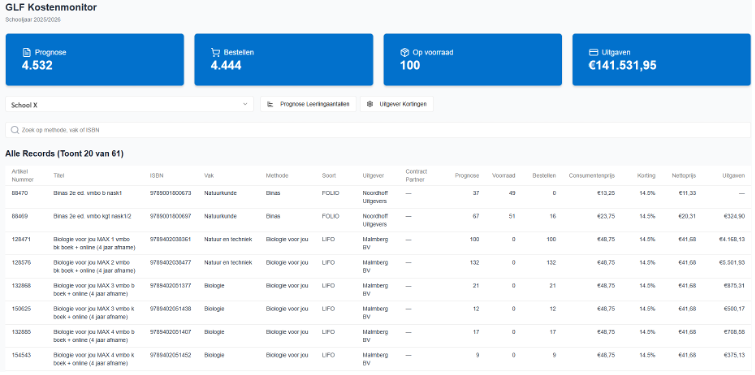
Task: Click nettoprijs €20,31
Action: point(688,216)
